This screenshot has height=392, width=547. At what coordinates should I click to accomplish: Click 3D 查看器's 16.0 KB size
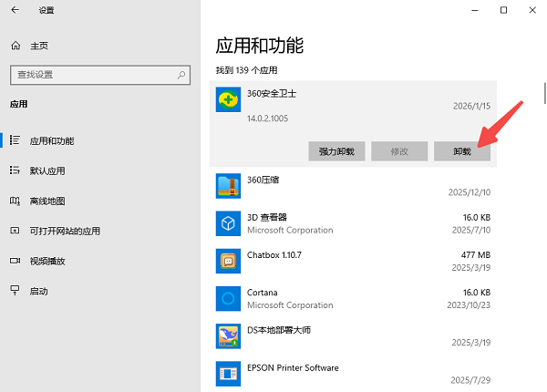tap(477, 218)
